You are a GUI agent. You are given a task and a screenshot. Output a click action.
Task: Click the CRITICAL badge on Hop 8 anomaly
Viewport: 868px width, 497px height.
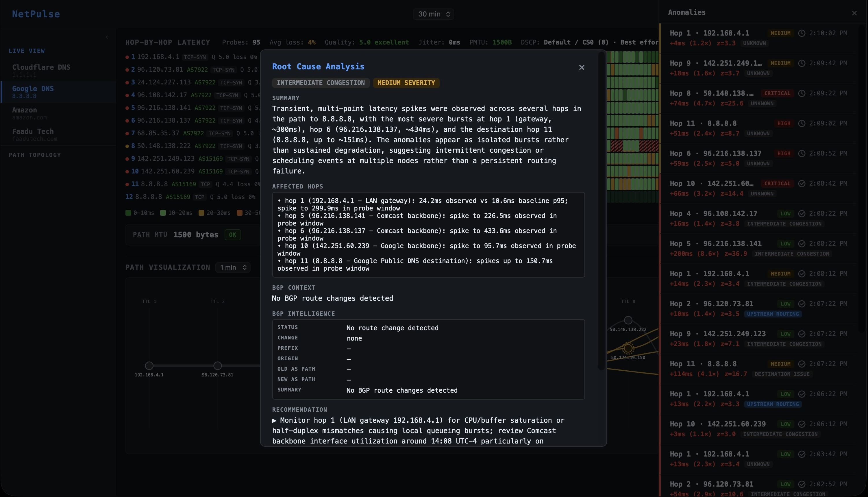(x=777, y=93)
